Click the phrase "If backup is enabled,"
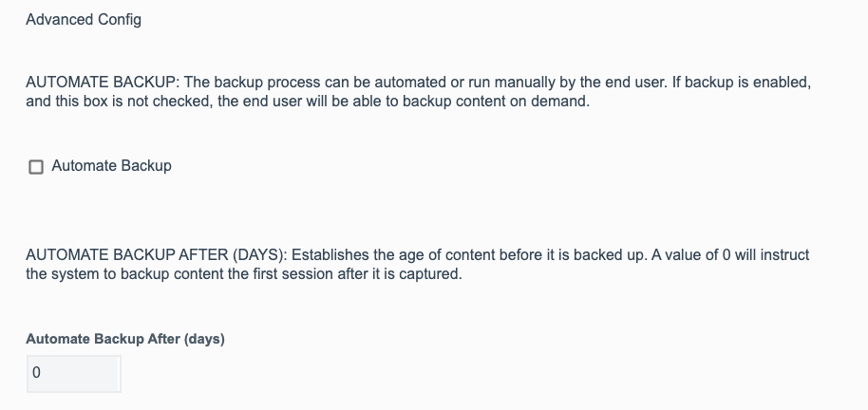 point(742,83)
